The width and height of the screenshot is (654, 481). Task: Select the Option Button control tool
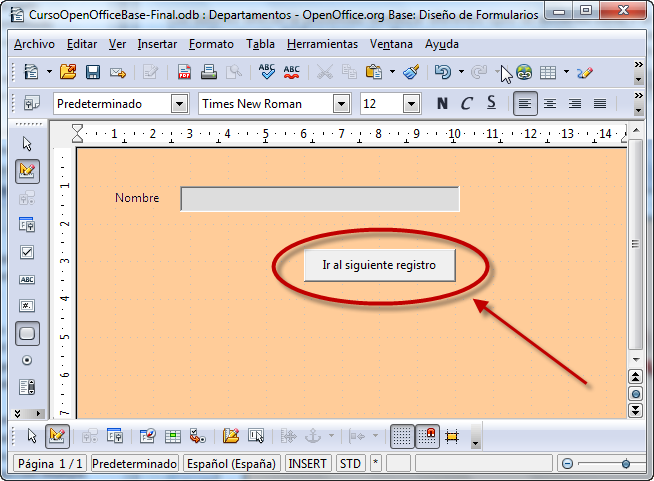point(27,360)
